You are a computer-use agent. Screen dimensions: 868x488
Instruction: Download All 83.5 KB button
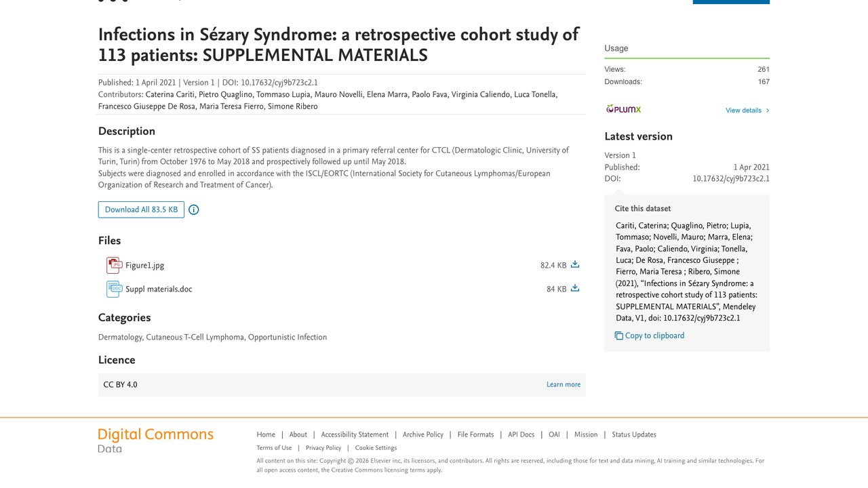tap(141, 209)
